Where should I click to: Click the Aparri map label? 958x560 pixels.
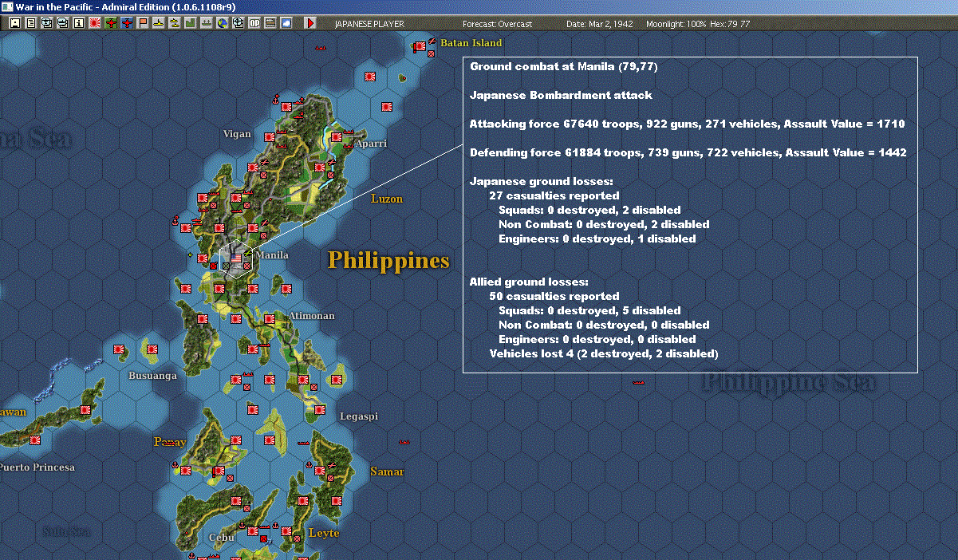point(370,144)
